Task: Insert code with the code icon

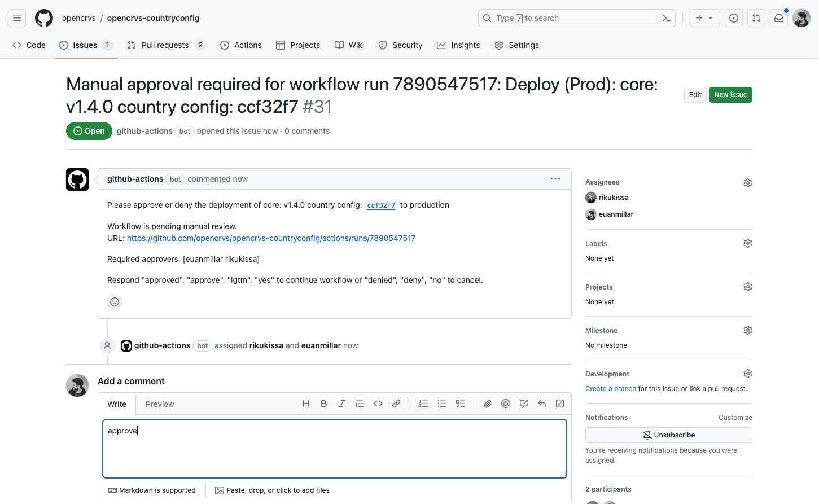Action: [378, 404]
